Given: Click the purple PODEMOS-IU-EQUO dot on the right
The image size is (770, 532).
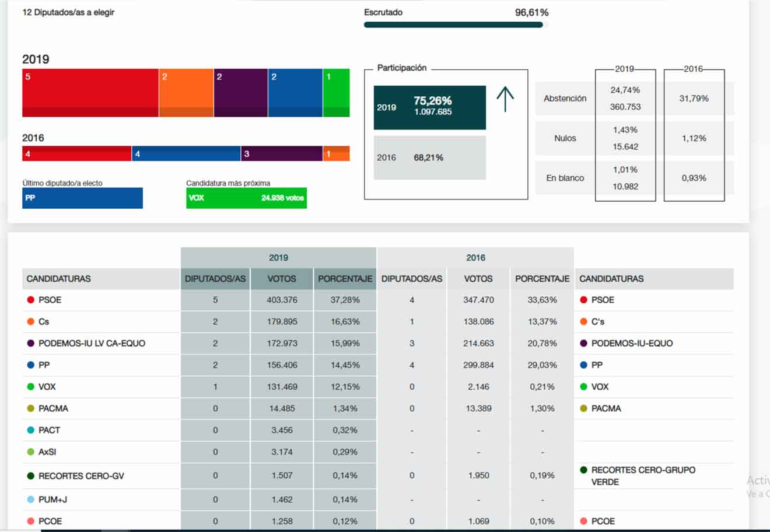Looking at the screenshot, I should click(x=583, y=343).
